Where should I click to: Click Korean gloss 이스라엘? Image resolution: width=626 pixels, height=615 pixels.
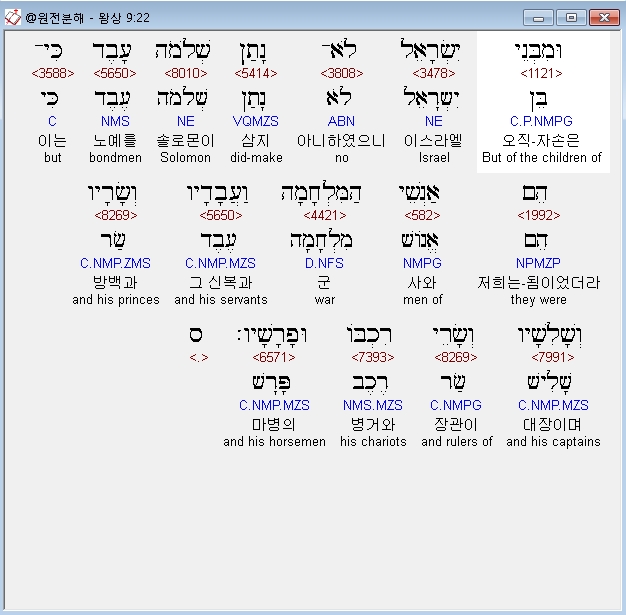433,141
